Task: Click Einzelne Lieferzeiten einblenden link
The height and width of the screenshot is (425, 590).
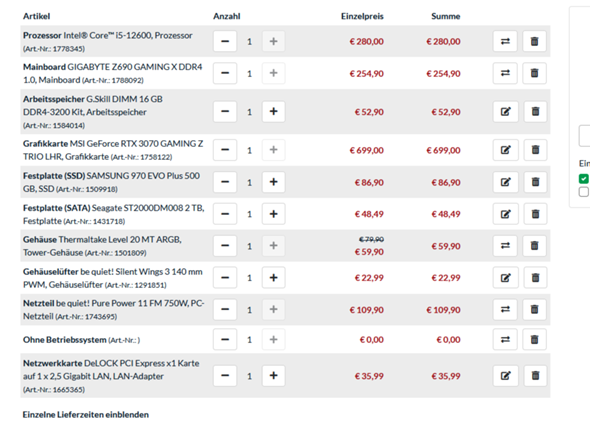Action: [x=86, y=414]
